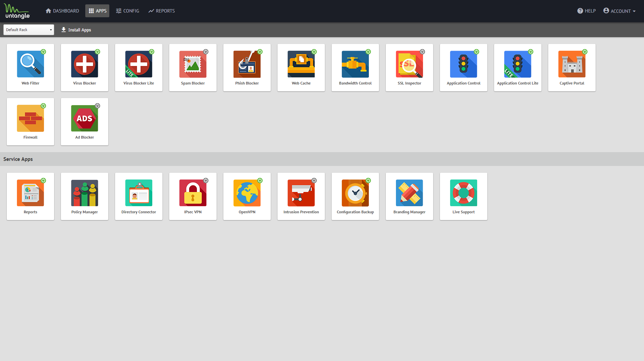
Task: Click the OpenVPN power indicator
Action: tap(260, 180)
